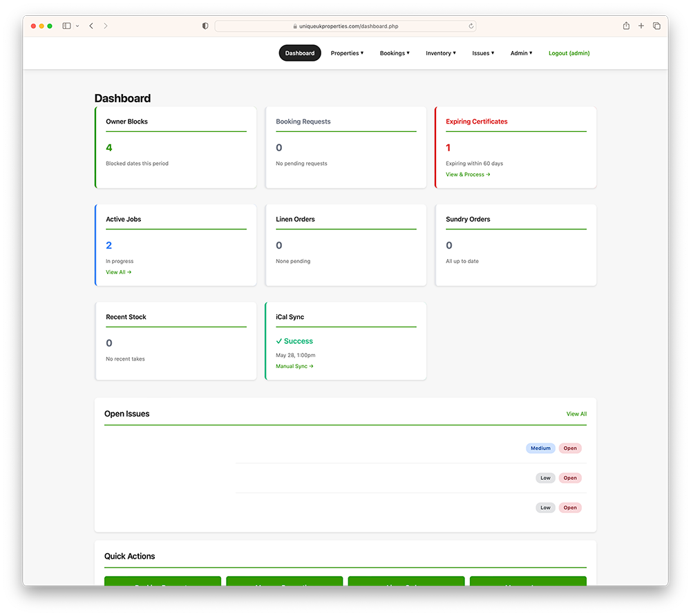Screen dimensions: 691x616
Task: Expand the Admin dropdown menu
Action: coord(521,53)
